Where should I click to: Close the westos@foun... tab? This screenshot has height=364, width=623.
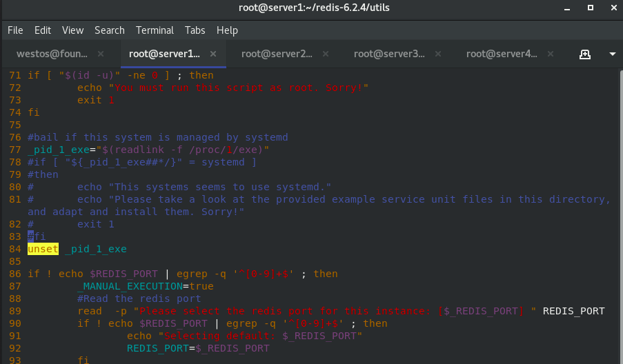tap(101, 54)
